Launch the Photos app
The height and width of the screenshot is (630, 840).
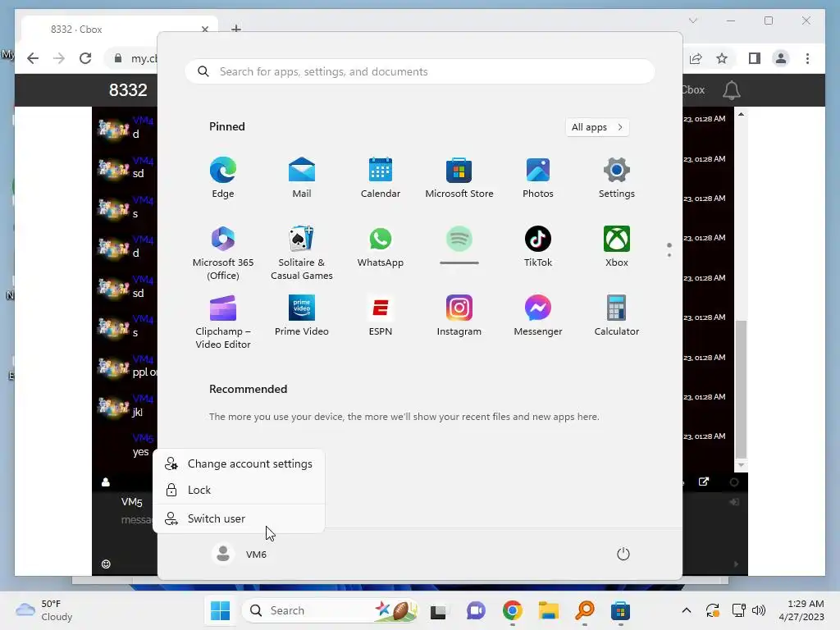538,178
